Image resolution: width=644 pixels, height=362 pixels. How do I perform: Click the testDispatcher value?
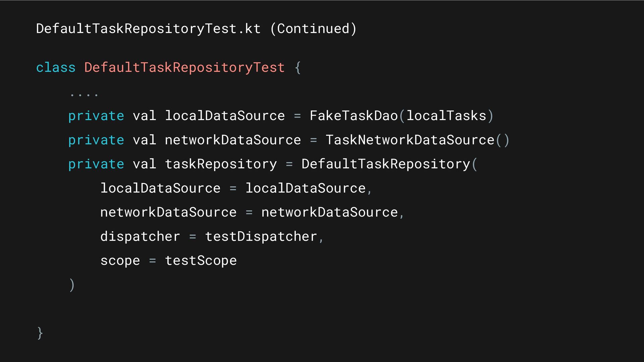tap(261, 237)
